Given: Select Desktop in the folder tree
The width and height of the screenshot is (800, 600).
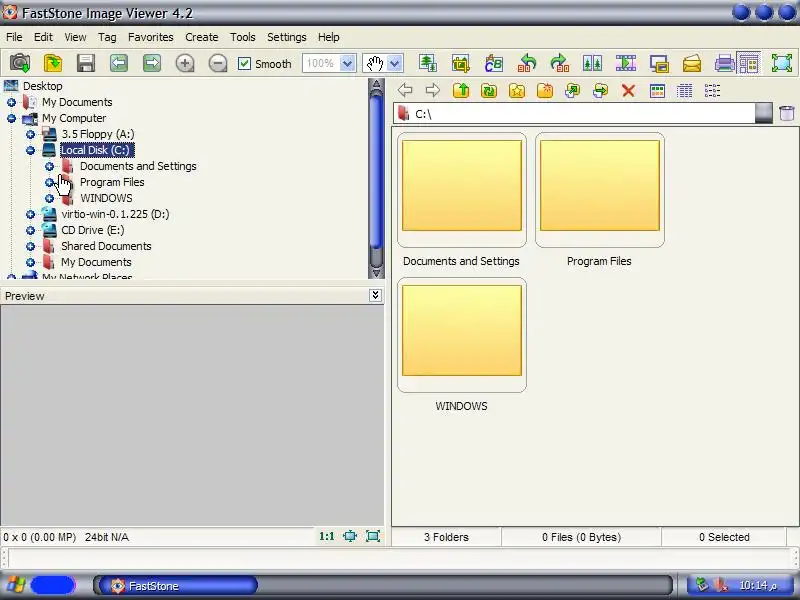Looking at the screenshot, I should point(42,86).
